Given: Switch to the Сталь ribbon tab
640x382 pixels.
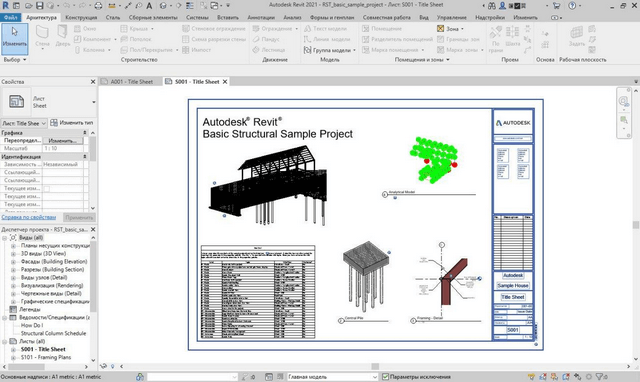Looking at the screenshot, I should point(113,18).
